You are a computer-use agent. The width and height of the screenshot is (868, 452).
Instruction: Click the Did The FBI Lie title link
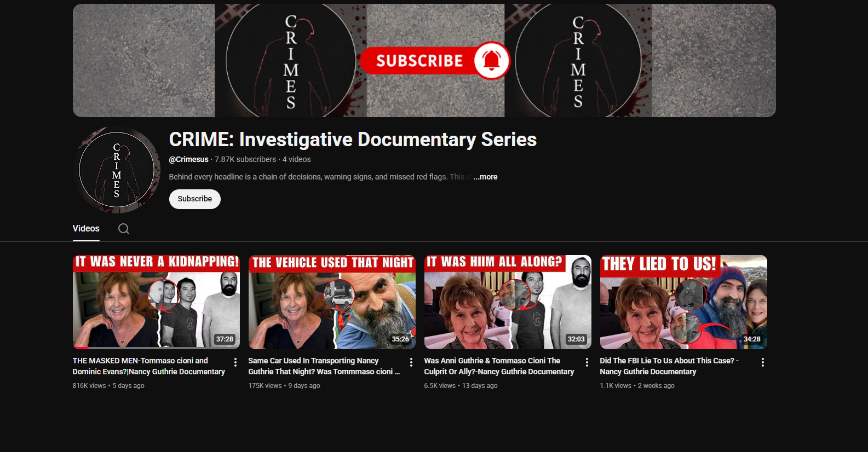pos(669,366)
